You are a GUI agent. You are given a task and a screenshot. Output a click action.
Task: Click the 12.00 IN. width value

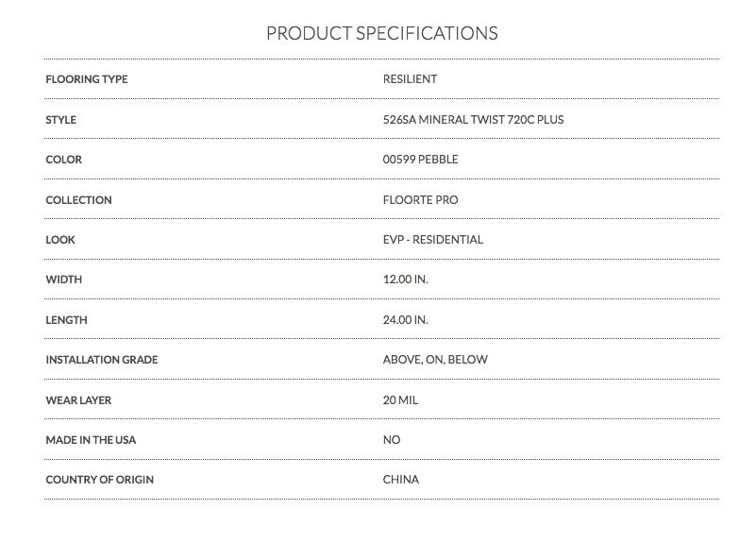coord(406,280)
